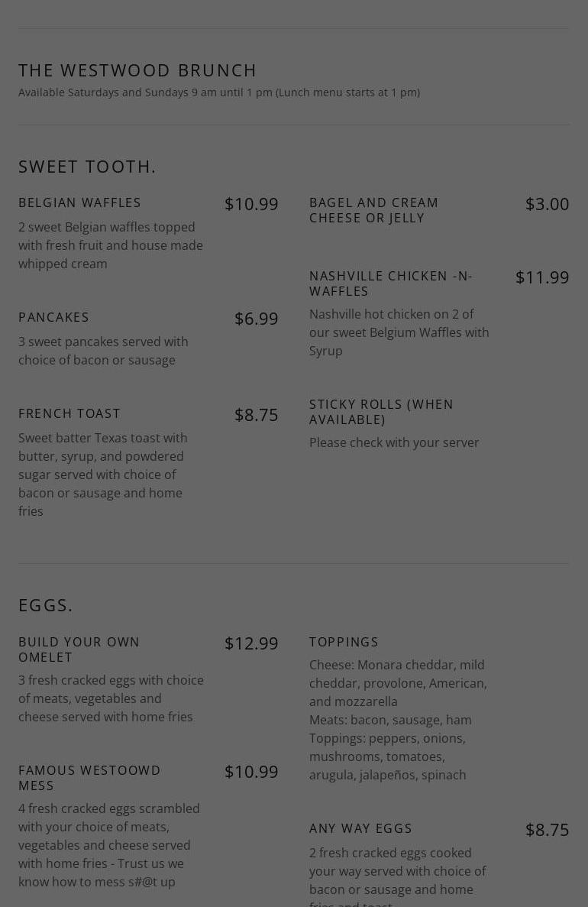Image resolution: width=588 pixels, height=907 pixels.
Task: Click the Belgian Waffles item title
Action: pyautogui.click(x=80, y=202)
